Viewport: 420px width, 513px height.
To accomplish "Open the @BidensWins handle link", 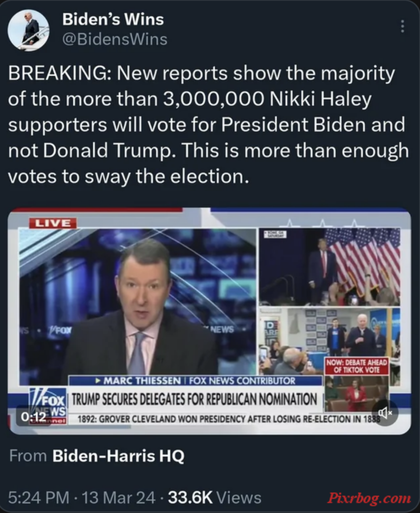I will [x=115, y=39].
